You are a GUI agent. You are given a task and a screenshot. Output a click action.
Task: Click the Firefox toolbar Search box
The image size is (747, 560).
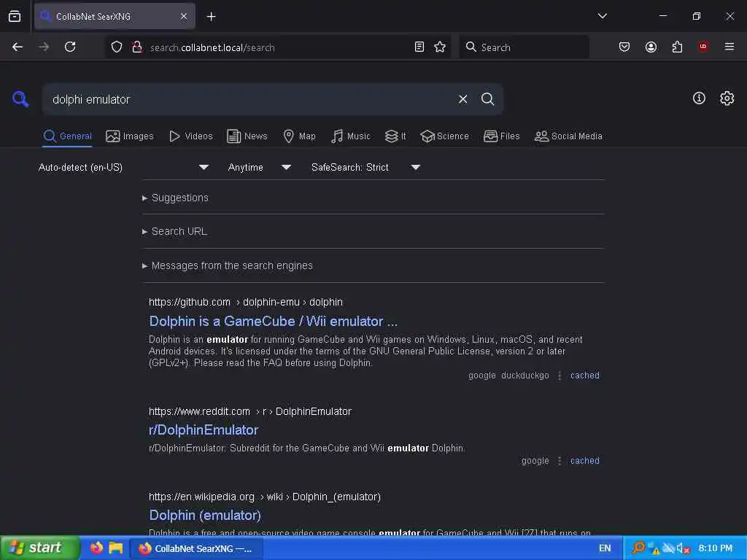(524, 47)
